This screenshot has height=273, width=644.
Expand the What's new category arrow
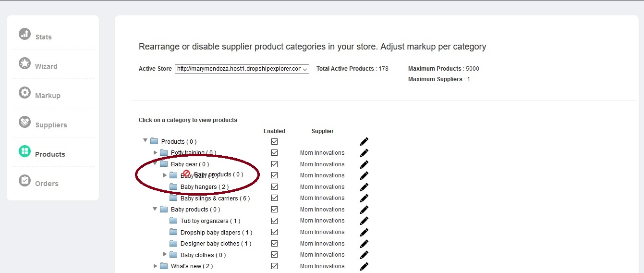pyautogui.click(x=155, y=265)
